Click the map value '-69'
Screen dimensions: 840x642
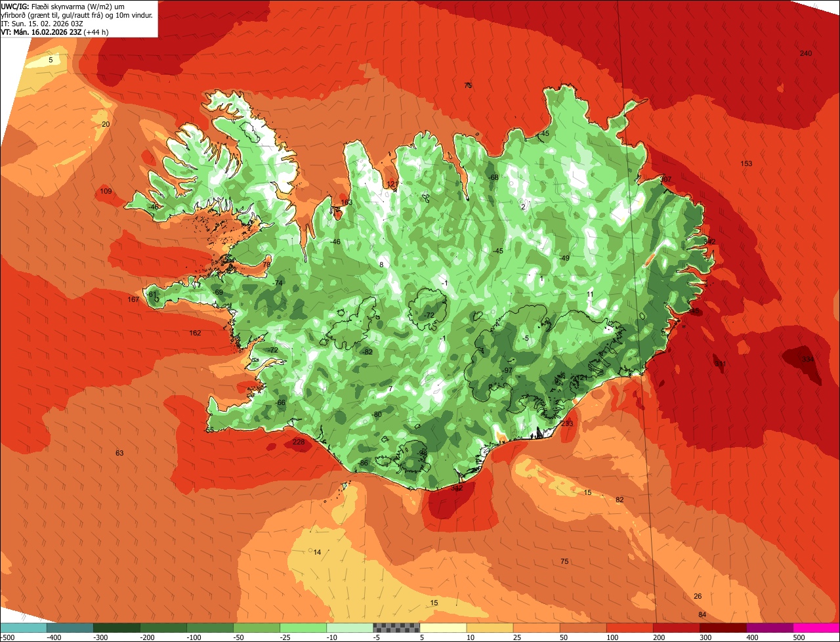click(x=218, y=292)
